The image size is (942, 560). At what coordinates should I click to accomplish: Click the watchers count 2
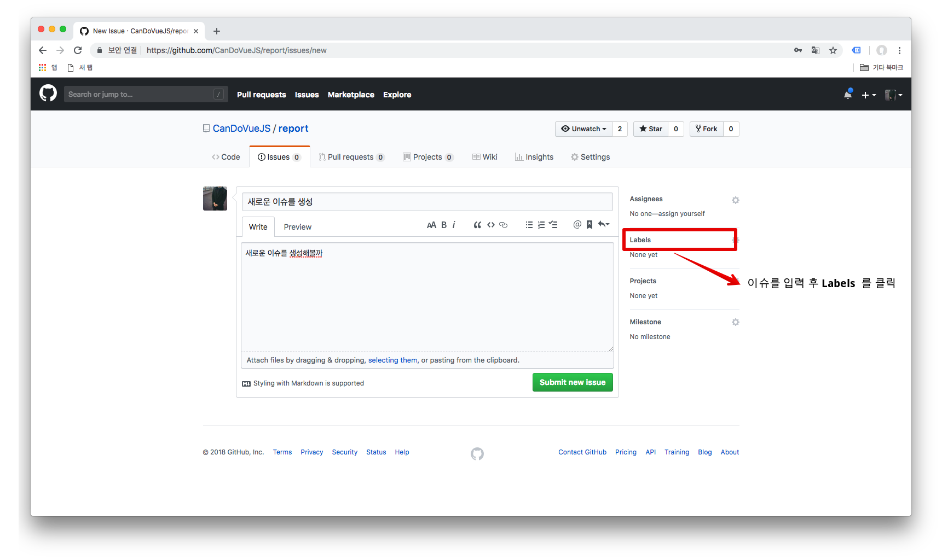pos(620,129)
